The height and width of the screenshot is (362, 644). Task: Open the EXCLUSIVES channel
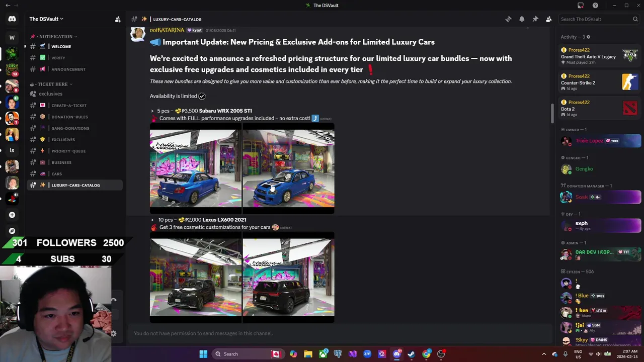(x=74, y=140)
